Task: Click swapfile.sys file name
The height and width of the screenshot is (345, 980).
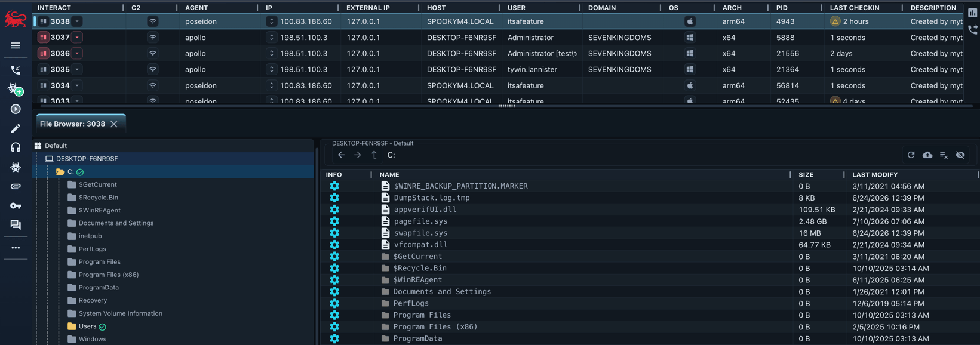Action: [420, 233]
